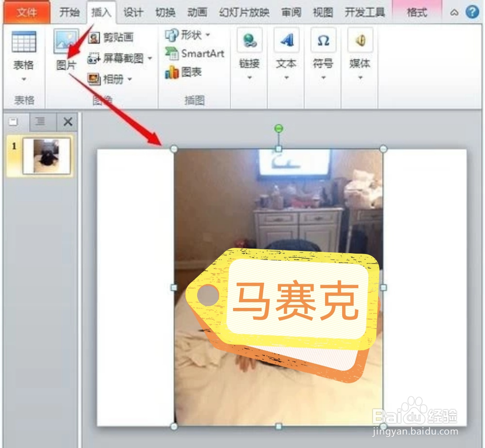Open the 格式 contextual tab
Screen dimensions: 485x448
pyautogui.click(x=417, y=13)
